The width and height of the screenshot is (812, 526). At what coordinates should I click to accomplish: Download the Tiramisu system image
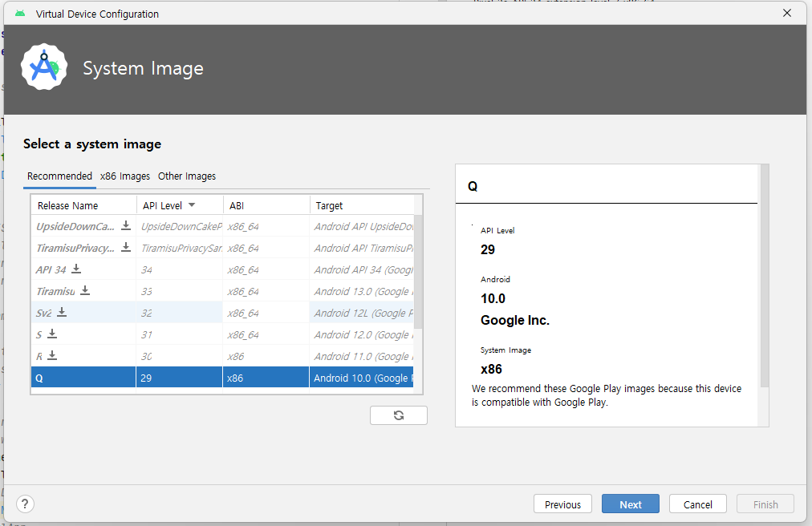coord(85,290)
